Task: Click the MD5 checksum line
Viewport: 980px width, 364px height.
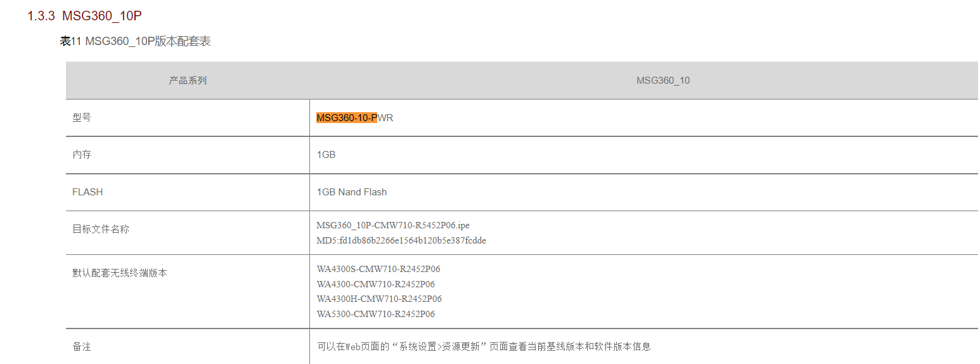Action: (x=401, y=240)
